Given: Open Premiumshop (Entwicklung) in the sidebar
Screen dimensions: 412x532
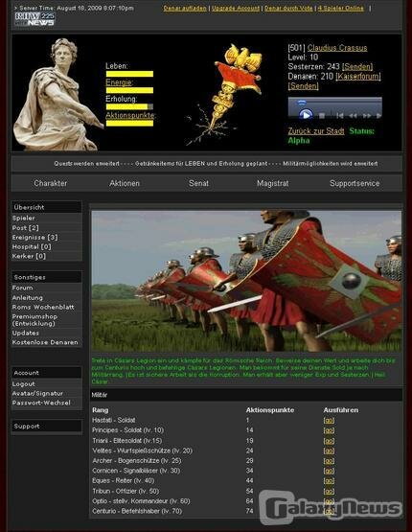Looking at the screenshot, I should pos(34,320).
